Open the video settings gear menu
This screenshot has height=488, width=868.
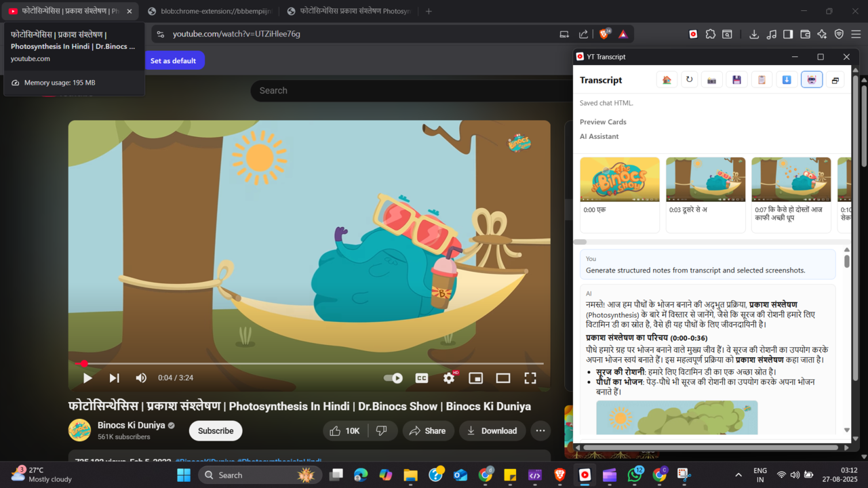click(x=448, y=378)
